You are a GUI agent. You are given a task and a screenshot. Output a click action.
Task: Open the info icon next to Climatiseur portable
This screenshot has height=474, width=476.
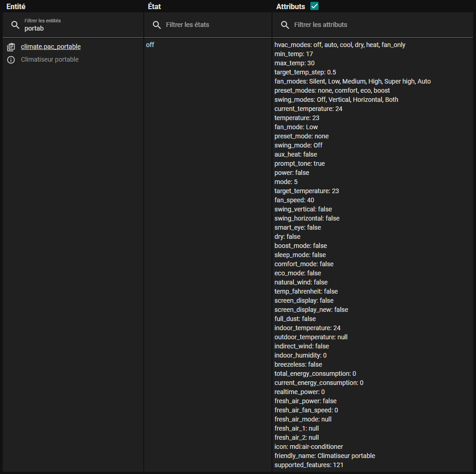[x=11, y=60]
